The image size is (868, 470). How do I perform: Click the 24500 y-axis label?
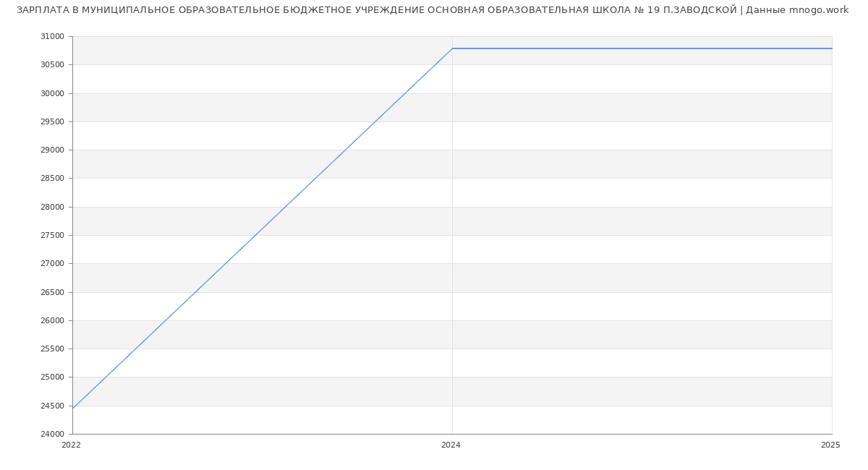[x=52, y=406]
